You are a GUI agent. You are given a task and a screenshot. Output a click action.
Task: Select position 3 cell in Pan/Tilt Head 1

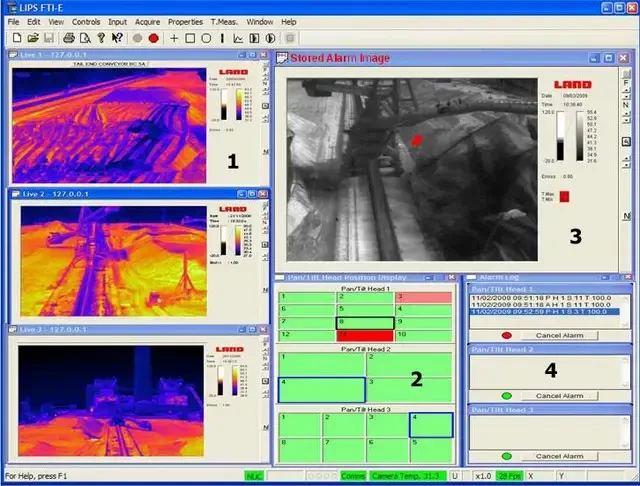tap(424, 297)
